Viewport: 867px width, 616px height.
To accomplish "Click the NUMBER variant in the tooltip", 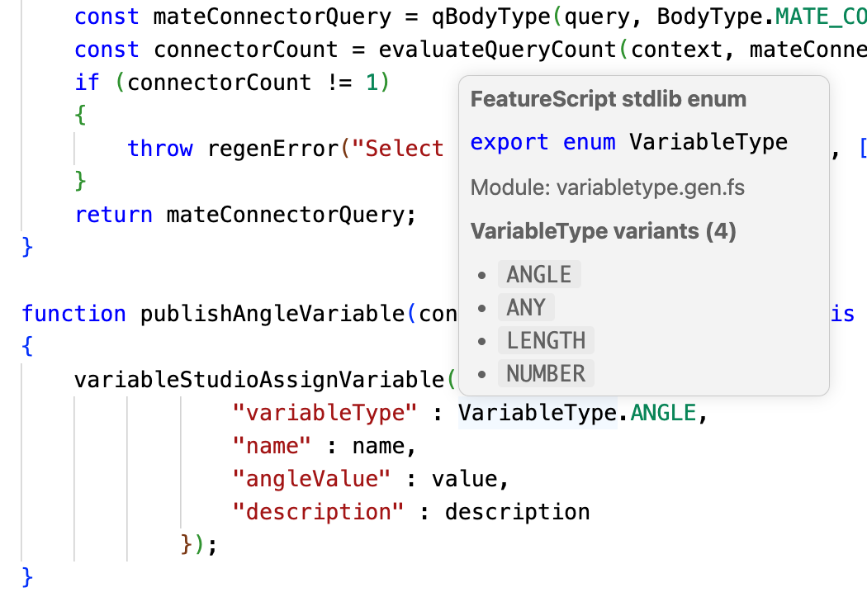I will pyautogui.click(x=546, y=374).
